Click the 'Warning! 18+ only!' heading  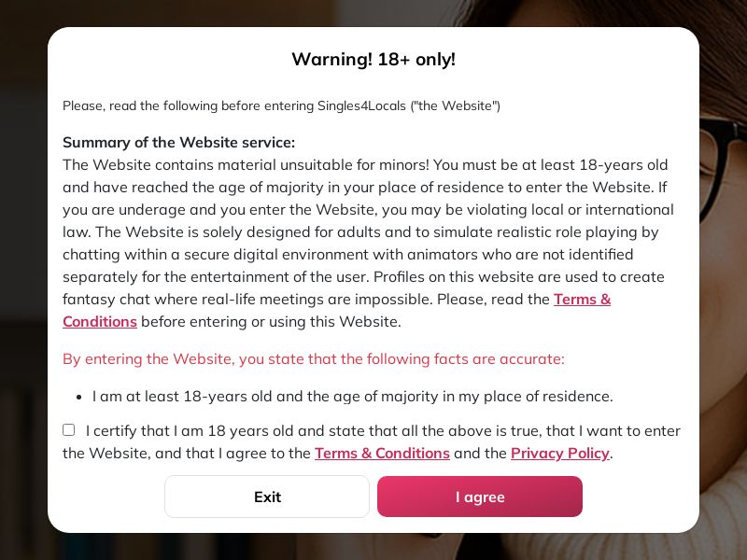(x=373, y=59)
